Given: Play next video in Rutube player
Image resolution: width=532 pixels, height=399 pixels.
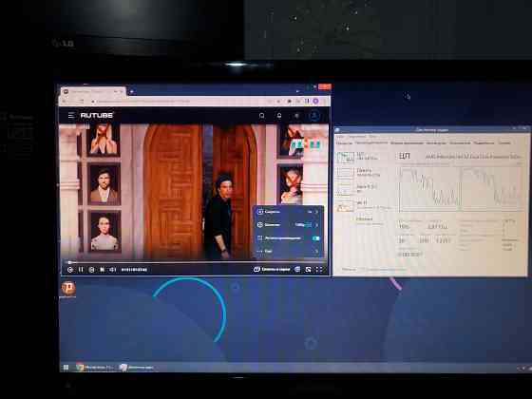Looking at the screenshot, I should (x=103, y=270).
